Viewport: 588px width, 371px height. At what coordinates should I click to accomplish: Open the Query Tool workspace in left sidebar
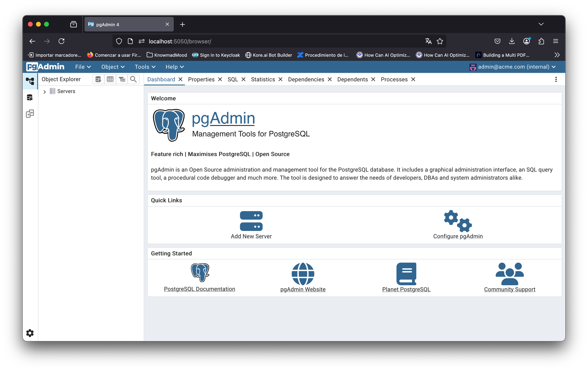pyautogui.click(x=30, y=98)
